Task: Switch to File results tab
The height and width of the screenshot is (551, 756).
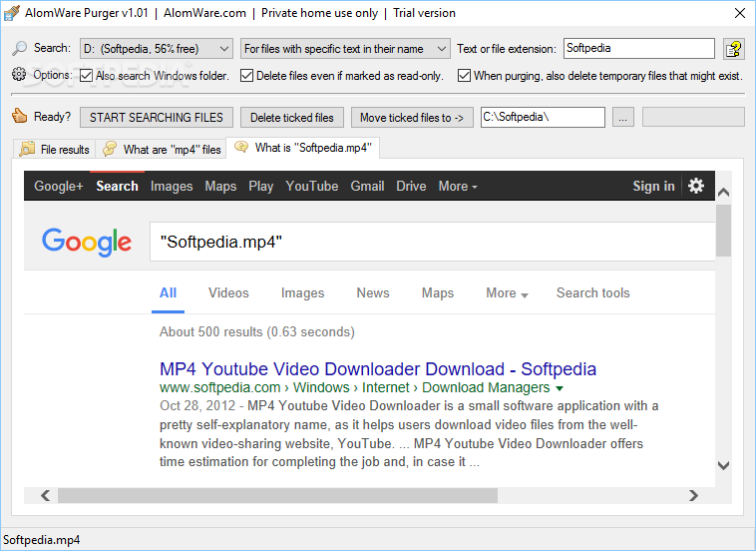Action: (x=55, y=149)
